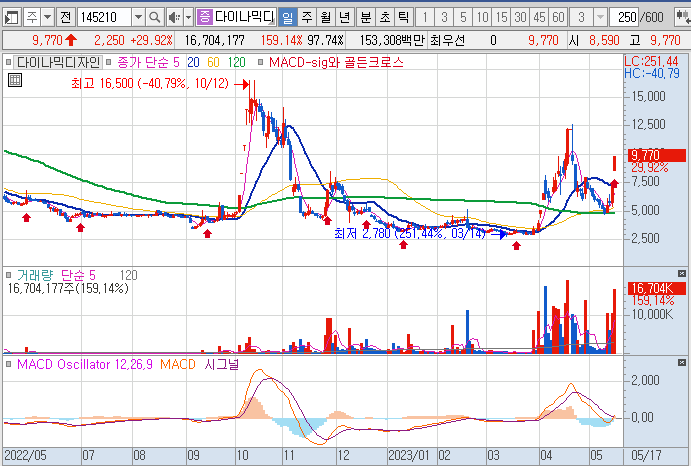Click the custom interval field showing 3
The height and width of the screenshot is (466, 691).
pos(581,18)
